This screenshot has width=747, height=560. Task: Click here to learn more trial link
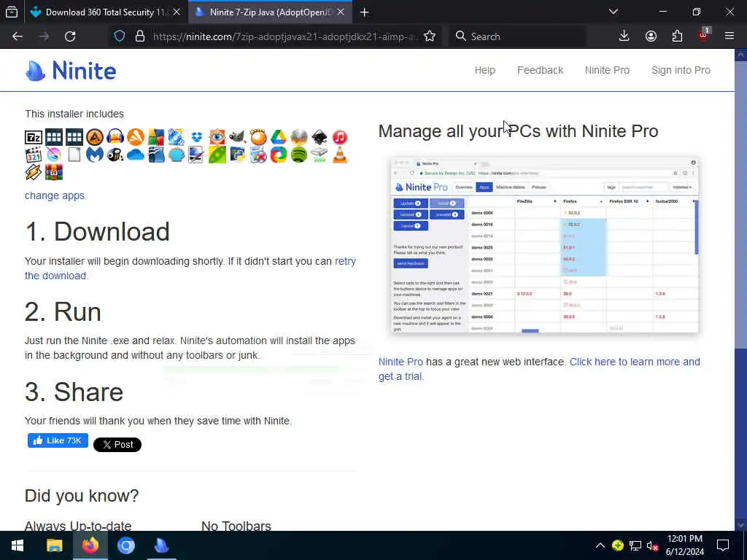pos(539,369)
